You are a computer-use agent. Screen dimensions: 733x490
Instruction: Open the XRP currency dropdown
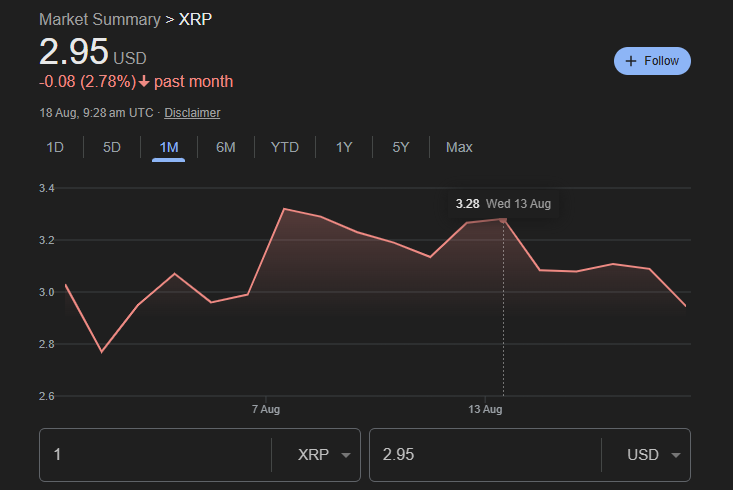click(x=323, y=454)
